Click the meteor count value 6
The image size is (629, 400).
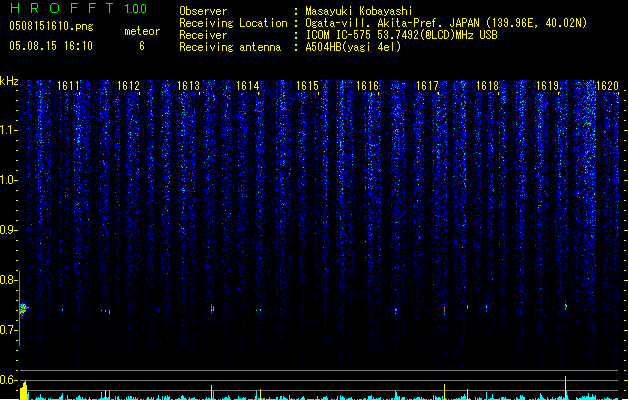point(142,46)
